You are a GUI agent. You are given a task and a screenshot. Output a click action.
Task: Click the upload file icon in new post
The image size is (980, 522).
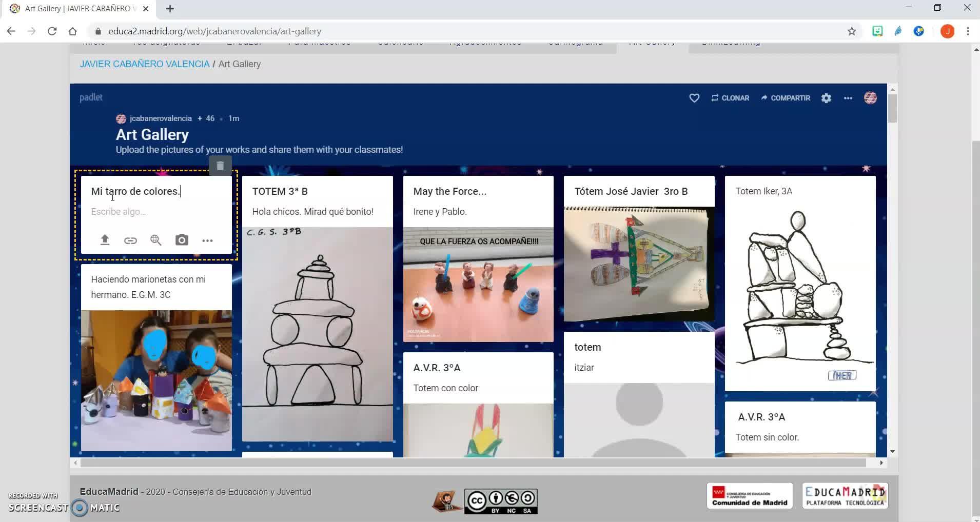coord(105,240)
